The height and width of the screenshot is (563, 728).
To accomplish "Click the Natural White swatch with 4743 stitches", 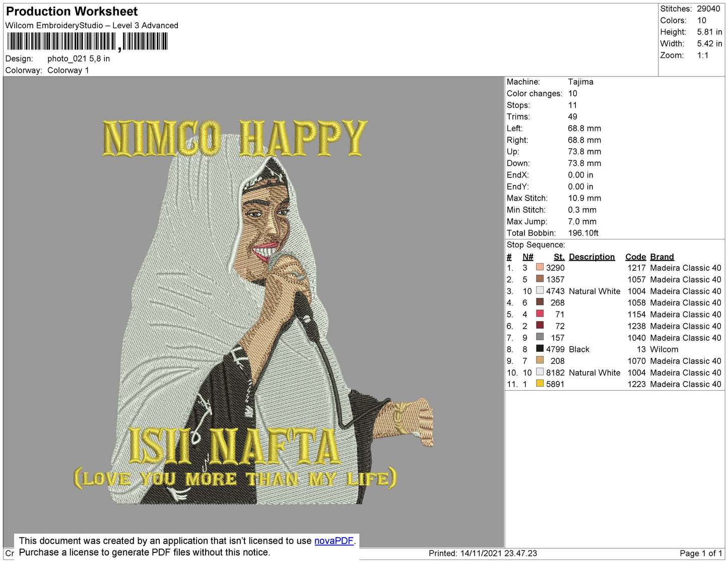I will click(x=540, y=291).
